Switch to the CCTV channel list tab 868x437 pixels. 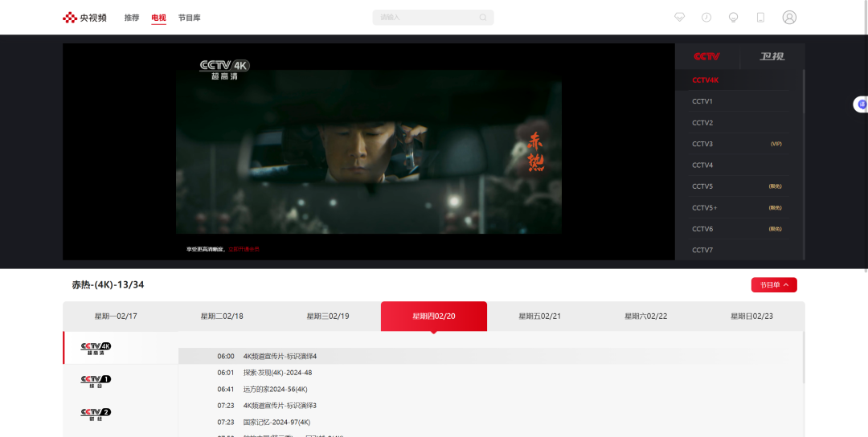(x=707, y=56)
